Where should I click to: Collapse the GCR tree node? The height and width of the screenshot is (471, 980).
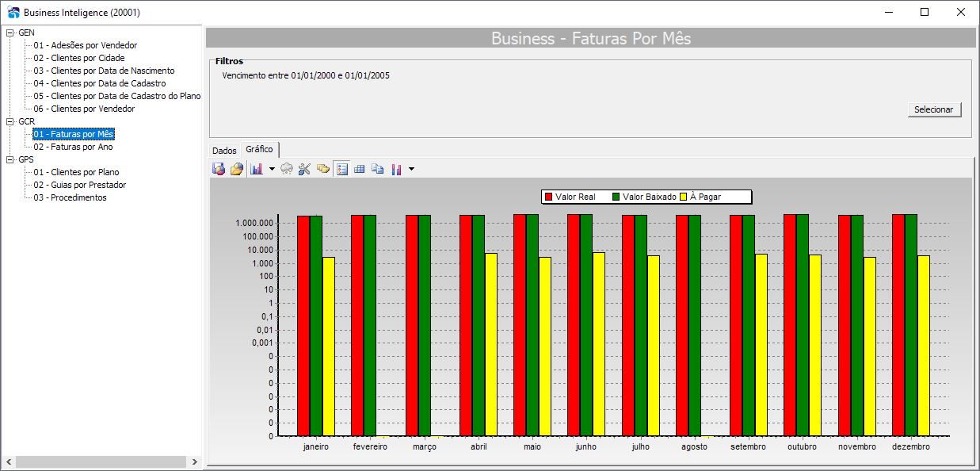click(x=10, y=121)
